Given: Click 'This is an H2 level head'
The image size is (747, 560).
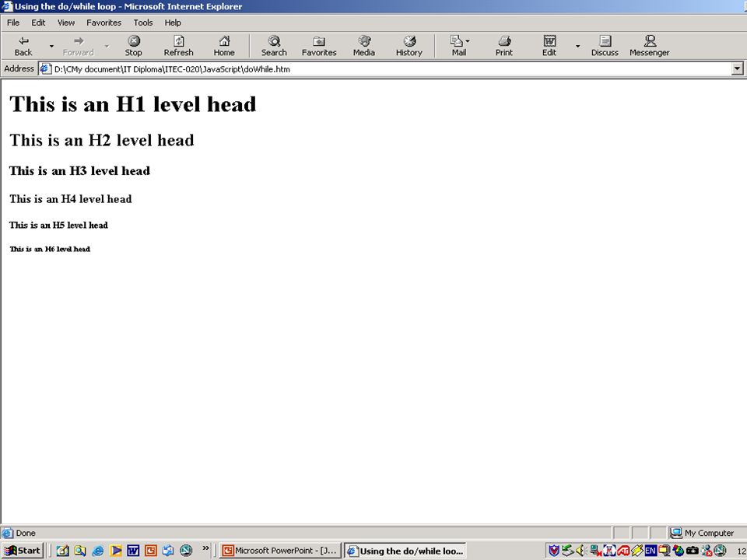Looking at the screenshot, I should click(x=102, y=140).
